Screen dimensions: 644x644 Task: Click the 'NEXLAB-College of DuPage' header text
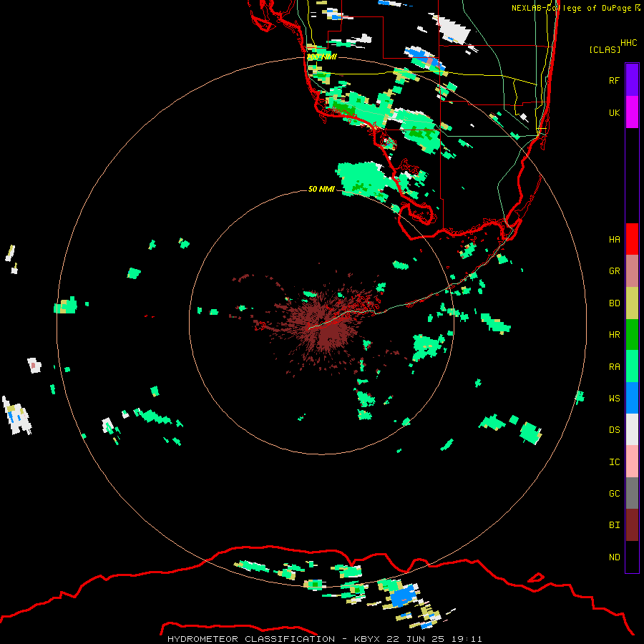(571, 8)
